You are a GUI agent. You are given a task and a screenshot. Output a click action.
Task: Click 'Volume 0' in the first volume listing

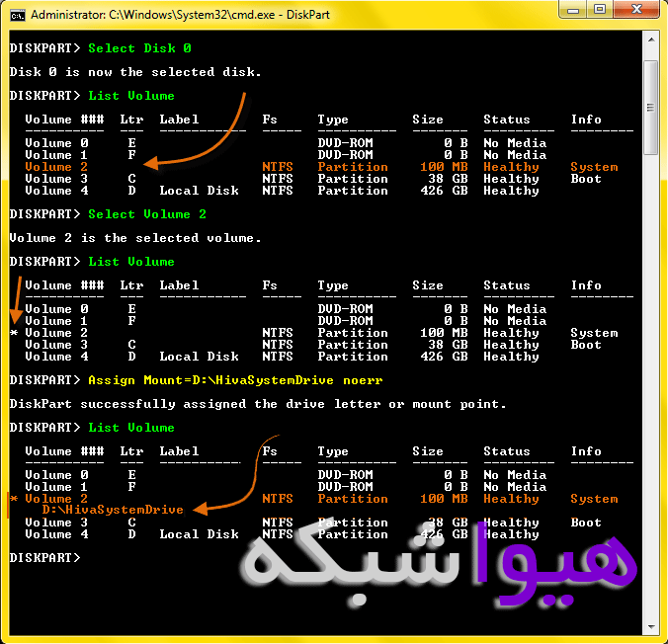coord(56,143)
